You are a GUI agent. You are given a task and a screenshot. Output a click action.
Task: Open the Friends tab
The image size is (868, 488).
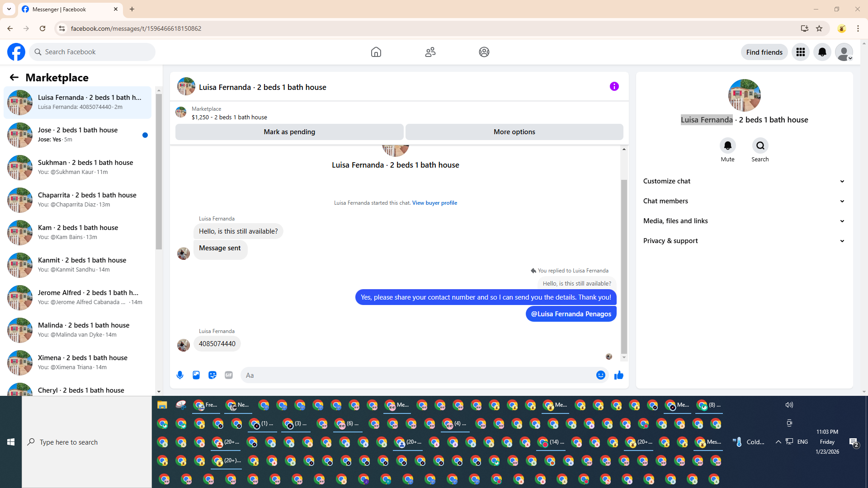(430, 52)
